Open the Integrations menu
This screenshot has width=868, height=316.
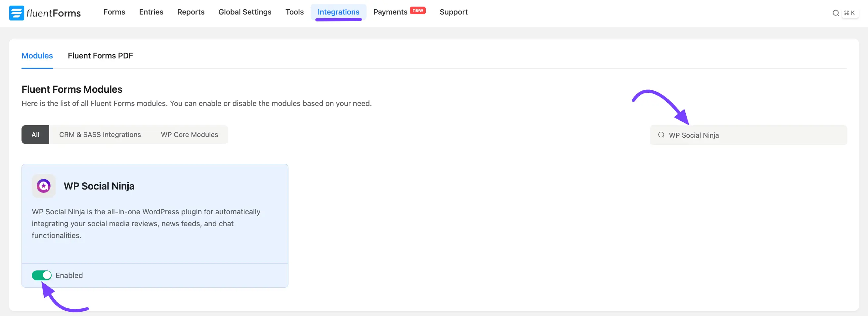pos(338,12)
